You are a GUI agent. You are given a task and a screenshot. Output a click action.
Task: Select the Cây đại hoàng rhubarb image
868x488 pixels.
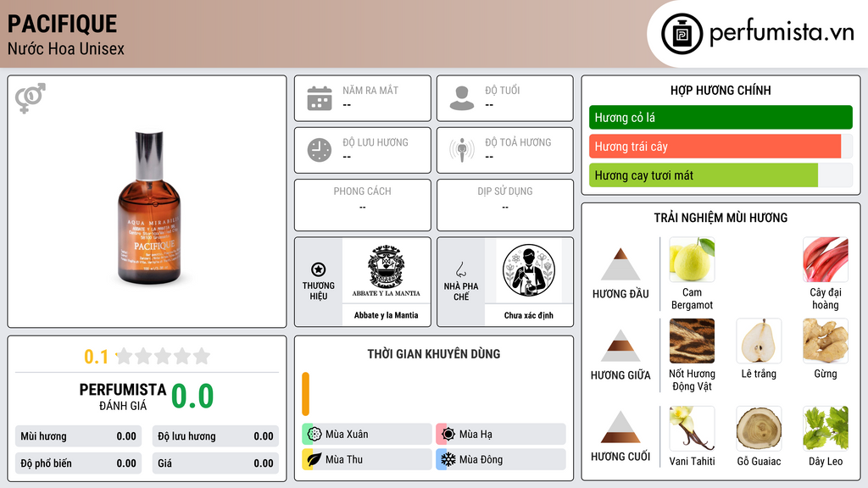tap(826, 259)
